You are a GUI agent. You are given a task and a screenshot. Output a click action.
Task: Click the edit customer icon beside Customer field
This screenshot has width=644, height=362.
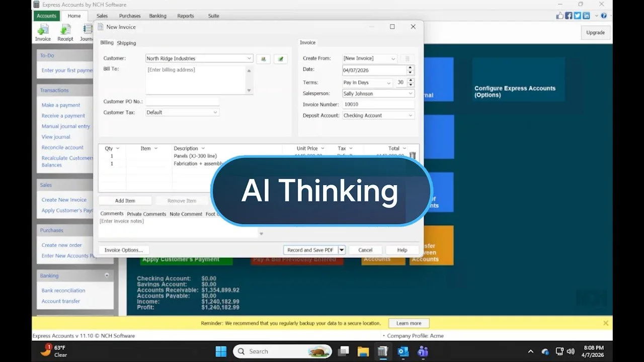(281, 59)
